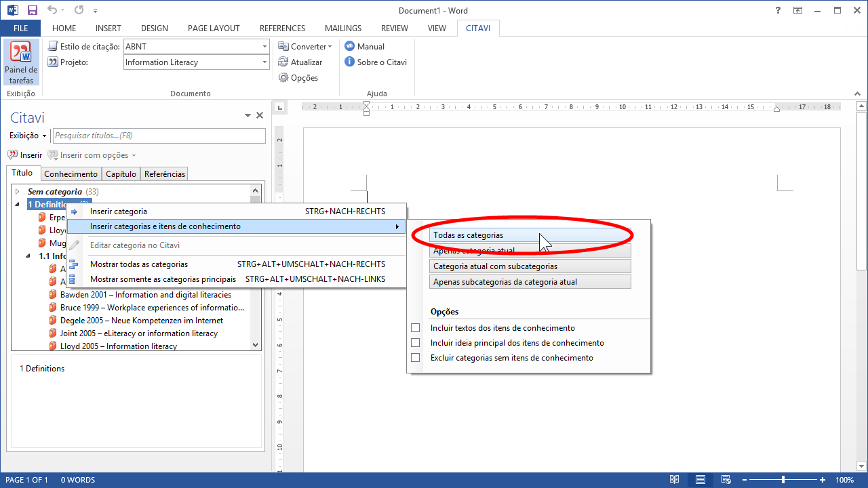Click the Word logo icon in title bar

[12, 10]
